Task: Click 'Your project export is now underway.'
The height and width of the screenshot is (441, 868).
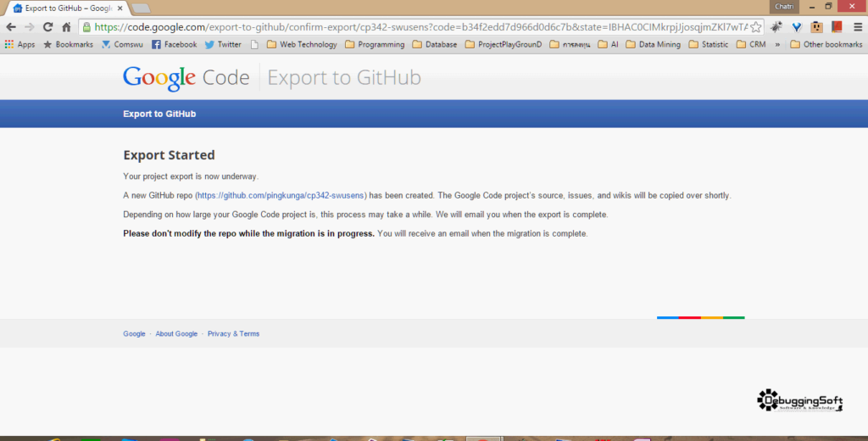Action: pyautogui.click(x=191, y=176)
